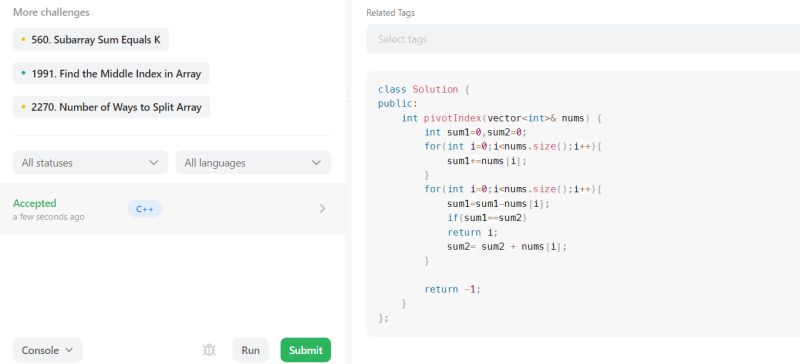Submit the solution
Image resolution: width=800 pixels, height=364 pixels.
[306, 350]
